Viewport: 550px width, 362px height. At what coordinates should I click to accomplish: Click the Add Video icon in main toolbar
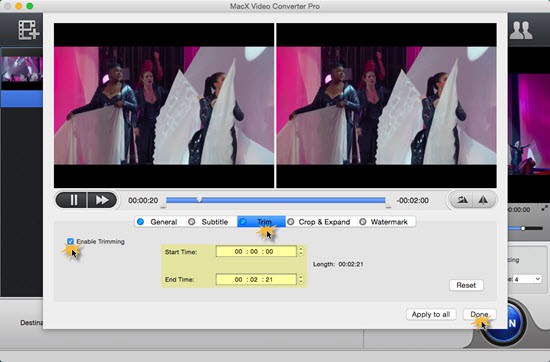(x=28, y=29)
